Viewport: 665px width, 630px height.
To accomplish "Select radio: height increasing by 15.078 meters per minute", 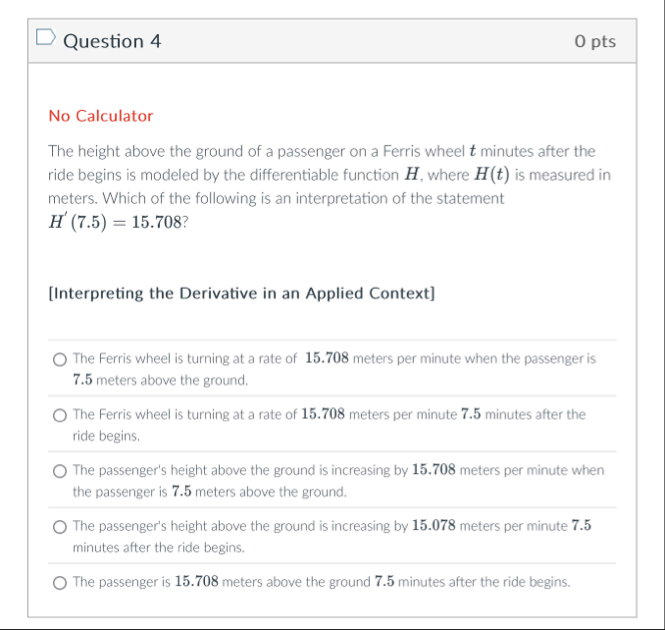I will click(x=60, y=526).
